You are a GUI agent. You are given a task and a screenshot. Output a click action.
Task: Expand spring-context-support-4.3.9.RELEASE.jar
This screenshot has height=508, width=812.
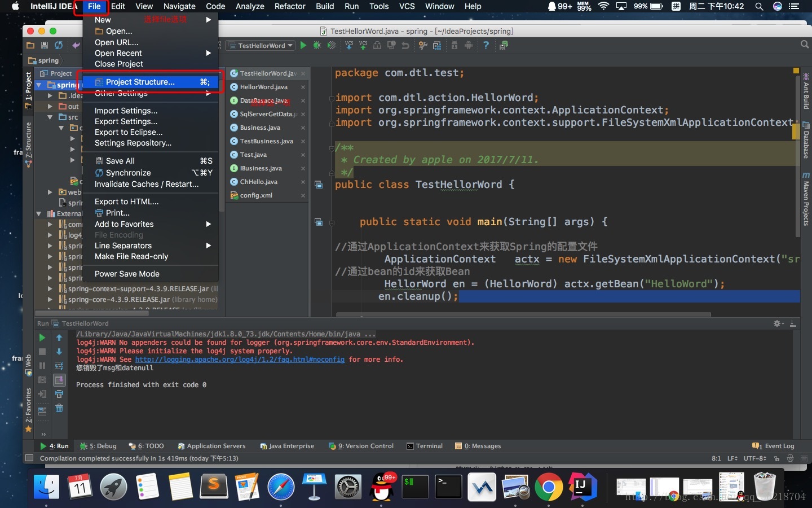tap(50, 288)
